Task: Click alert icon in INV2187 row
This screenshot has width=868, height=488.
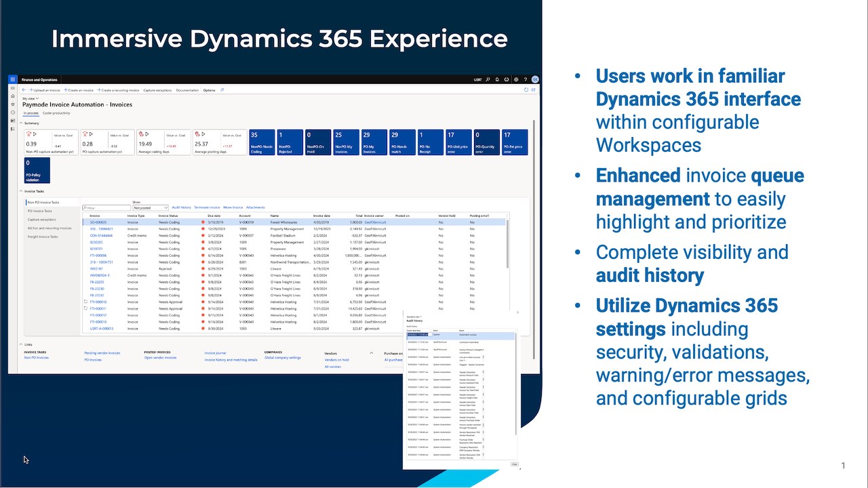Action: coord(203,268)
